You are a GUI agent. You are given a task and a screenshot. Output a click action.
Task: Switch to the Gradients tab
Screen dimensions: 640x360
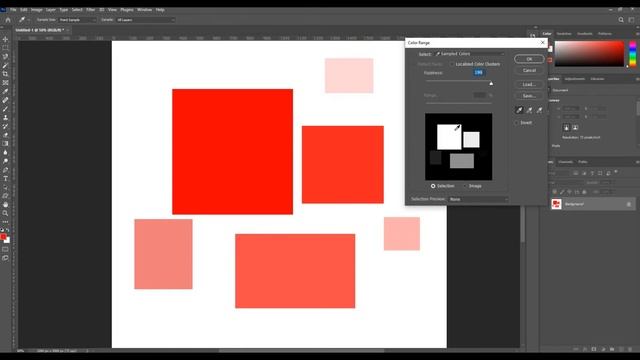pyautogui.click(x=585, y=34)
